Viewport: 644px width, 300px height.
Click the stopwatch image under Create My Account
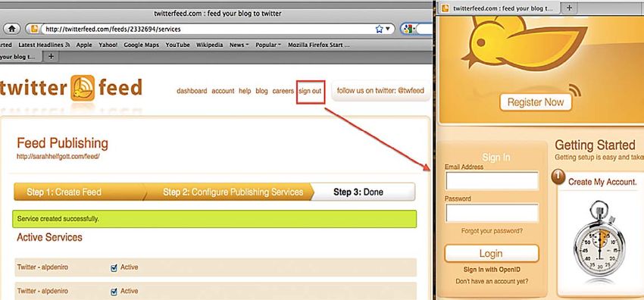pos(599,242)
